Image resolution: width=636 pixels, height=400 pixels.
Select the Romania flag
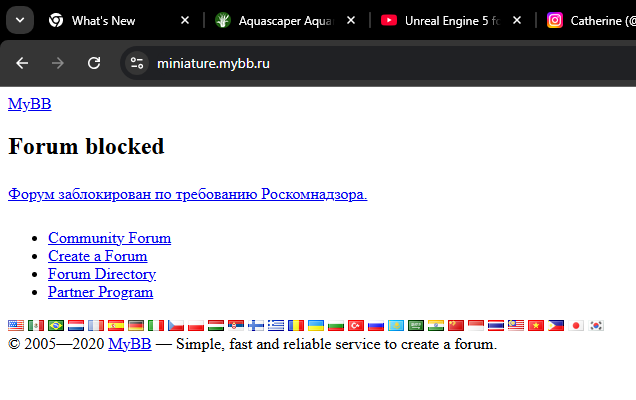296,325
